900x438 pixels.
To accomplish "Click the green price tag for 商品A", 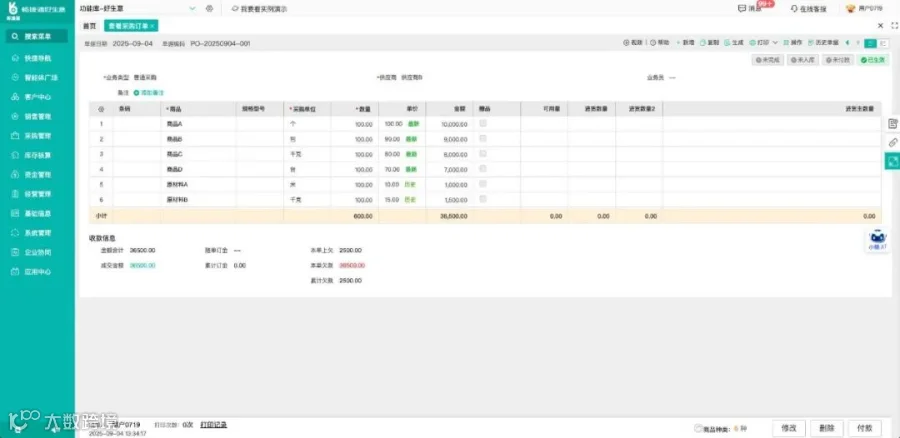I will pyautogui.click(x=412, y=124).
